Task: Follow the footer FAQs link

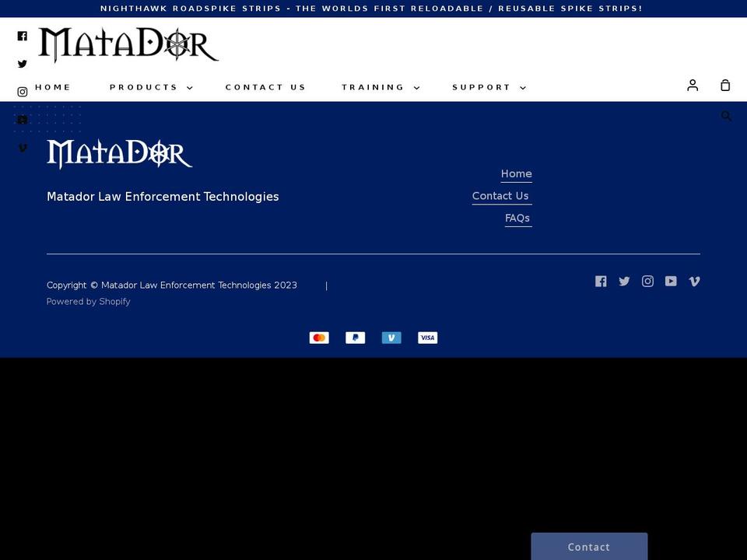Action: (517, 218)
